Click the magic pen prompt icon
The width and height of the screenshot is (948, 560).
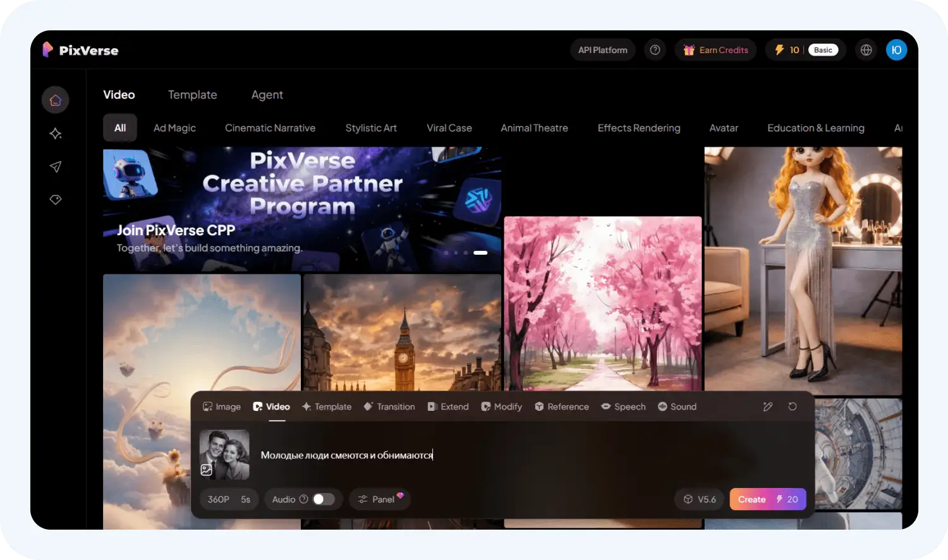click(768, 406)
